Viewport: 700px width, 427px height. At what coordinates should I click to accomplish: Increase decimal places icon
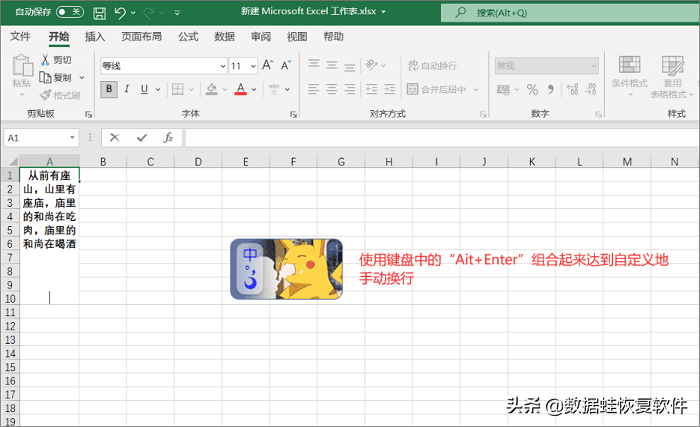pyautogui.click(x=572, y=89)
